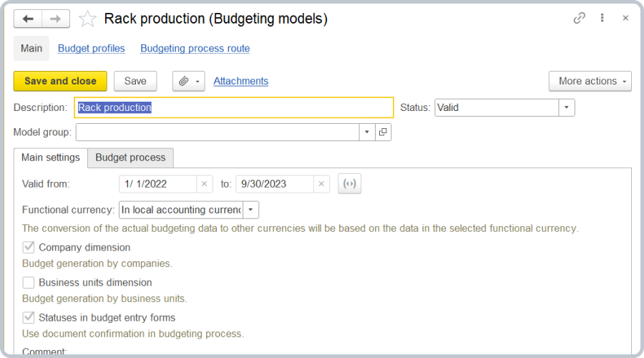The image size is (644, 358).
Task: Add to favorites with star icon
Action: pos(87,19)
